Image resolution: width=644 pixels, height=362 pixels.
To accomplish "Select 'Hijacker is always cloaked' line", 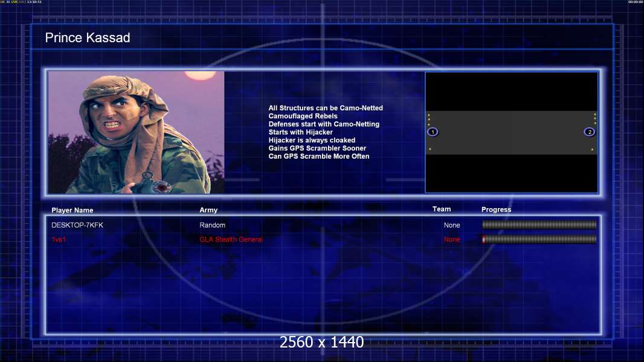I will [312, 140].
